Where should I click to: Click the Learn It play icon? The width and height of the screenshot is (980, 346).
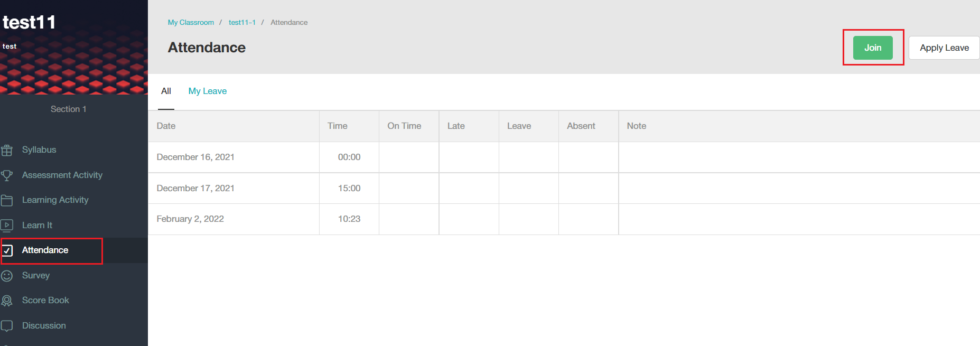click(x=7, y=226)
